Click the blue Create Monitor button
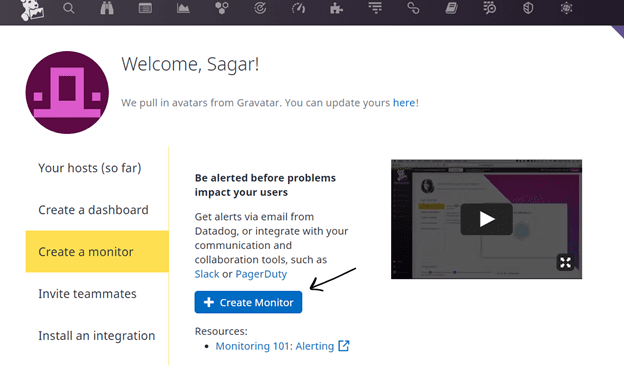The width and height of the screenshot is (624, 365). 248,303
